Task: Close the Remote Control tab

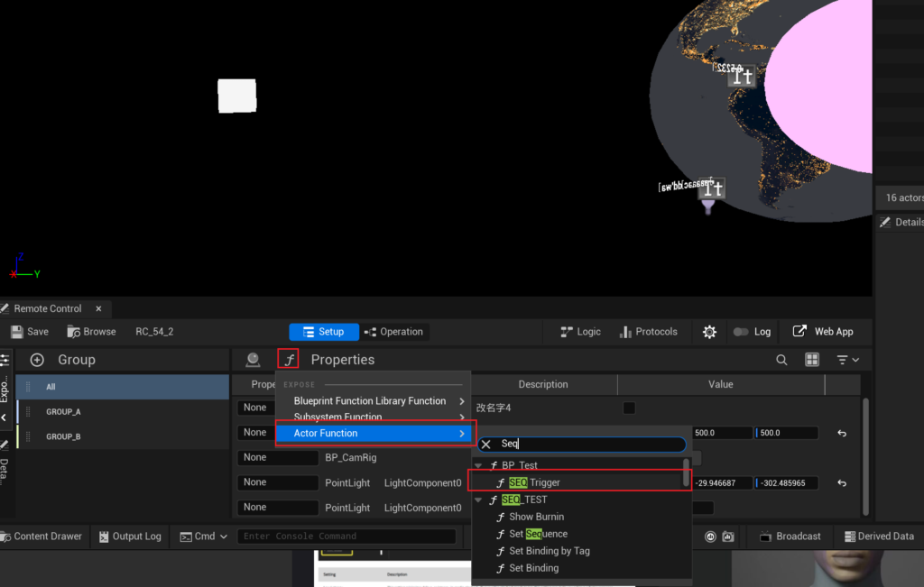Action: (x=98, y=308)
